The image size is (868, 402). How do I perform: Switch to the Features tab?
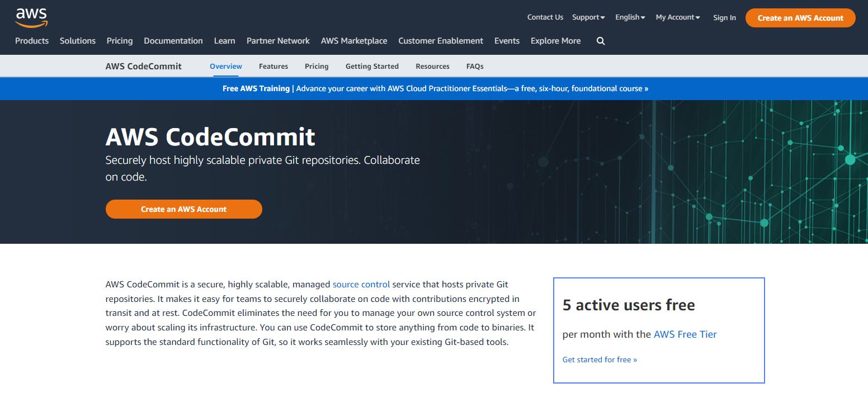point(273,66)
